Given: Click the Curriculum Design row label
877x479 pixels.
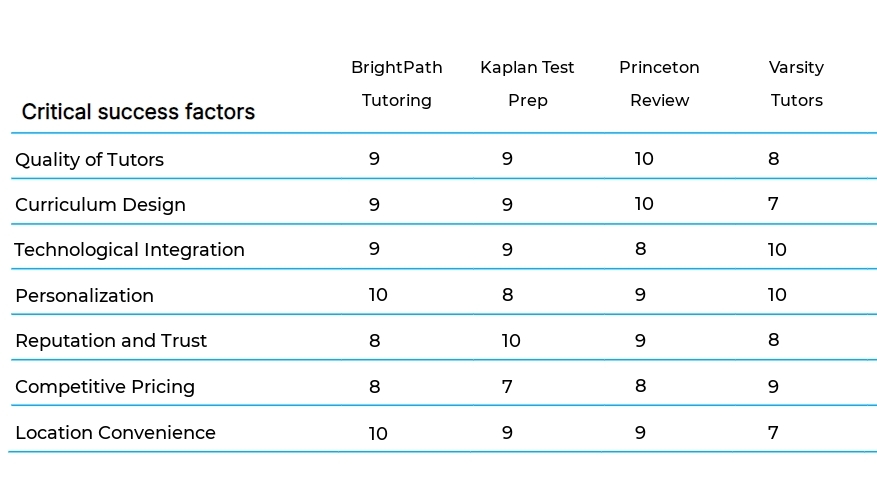Looking at the screenshot, I should click(100, 205).
